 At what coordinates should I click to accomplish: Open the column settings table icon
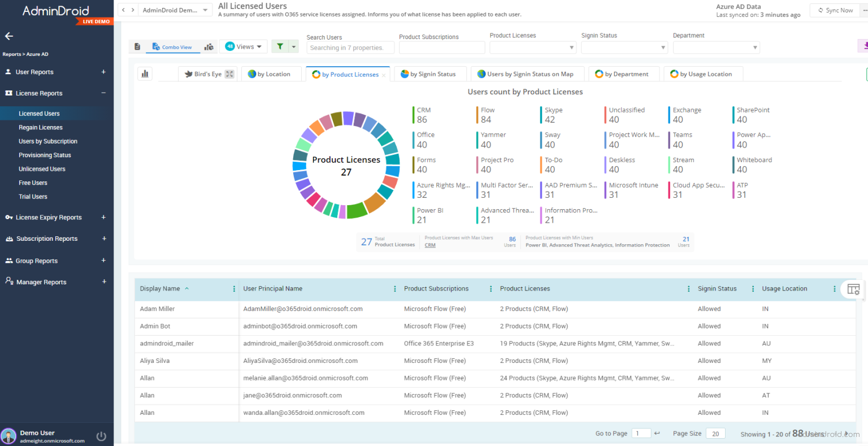point(853,289)
